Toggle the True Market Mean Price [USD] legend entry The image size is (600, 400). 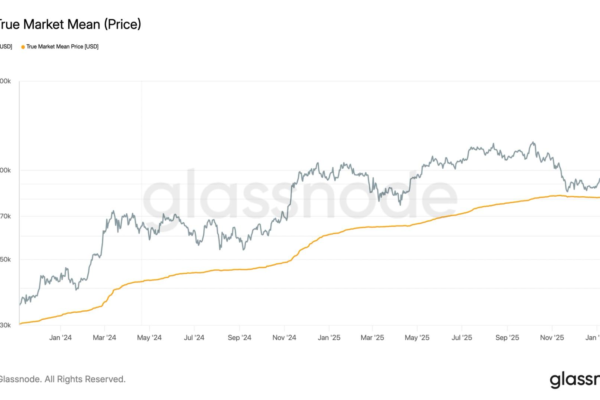pyautogui.click(x=63, y=47)
